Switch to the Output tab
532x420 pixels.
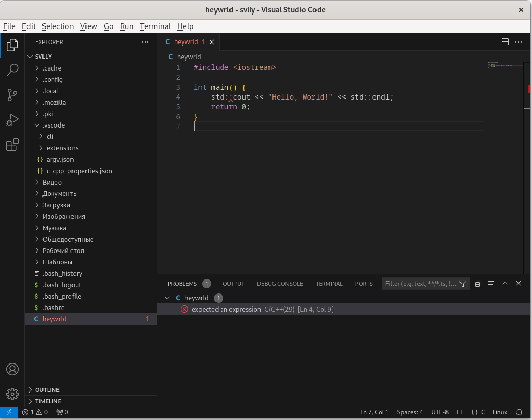233,283
